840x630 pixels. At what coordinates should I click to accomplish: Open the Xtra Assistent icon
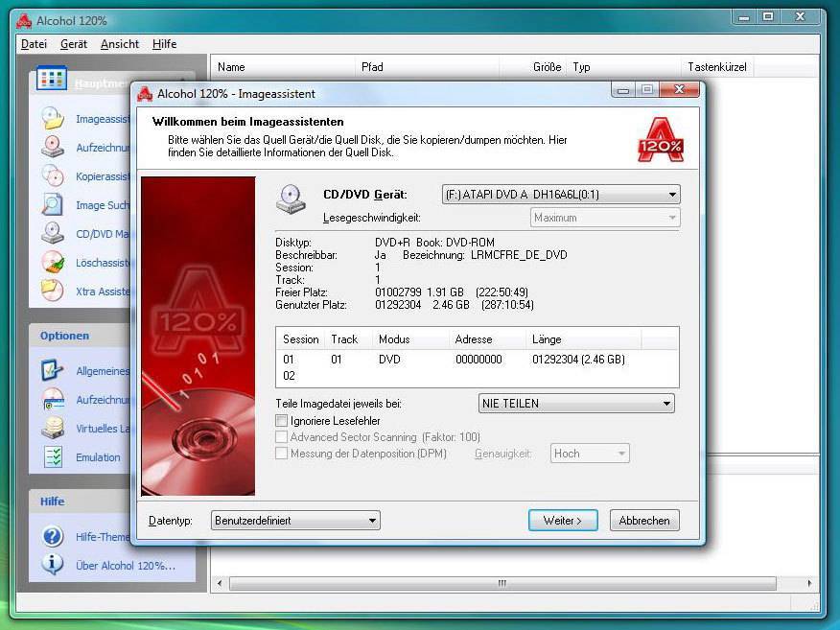53,291
